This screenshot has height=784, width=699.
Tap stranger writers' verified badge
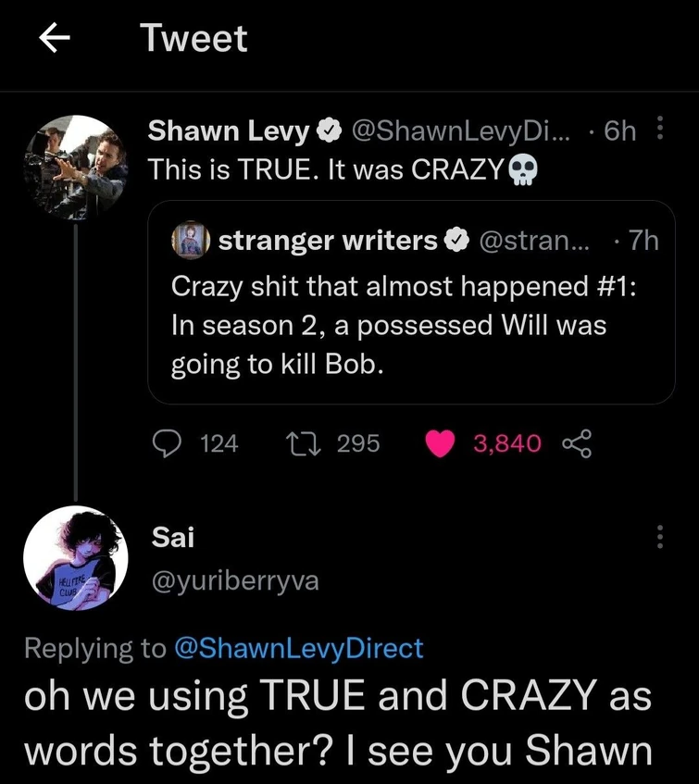coord(455,242)
